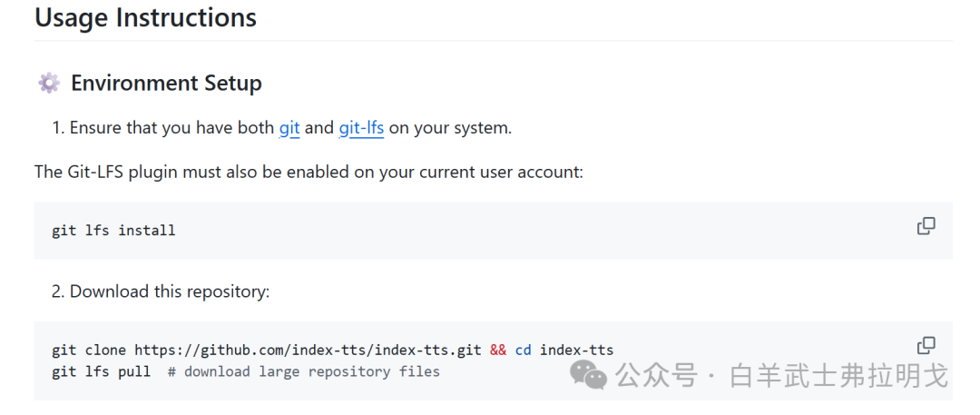Copy the git clone command block
Screen dimensions: 980x415
(926, 345)
